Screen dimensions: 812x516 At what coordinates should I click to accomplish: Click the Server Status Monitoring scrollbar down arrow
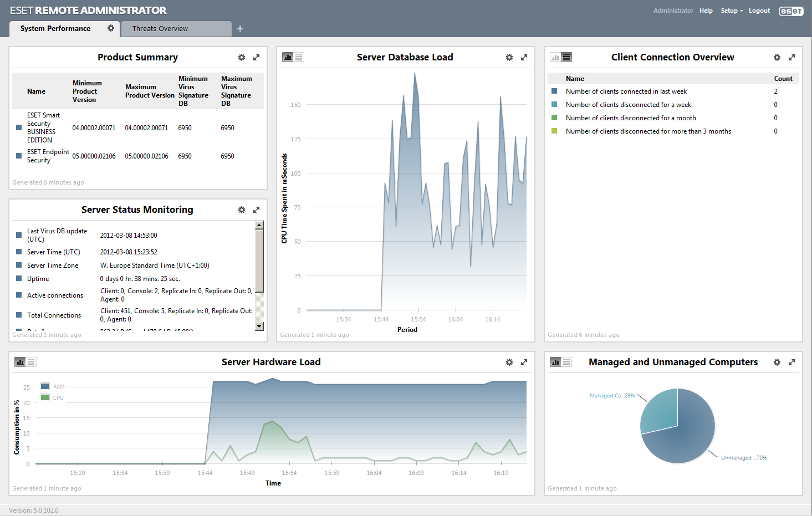pyautogui.click(x=259, y=326)
